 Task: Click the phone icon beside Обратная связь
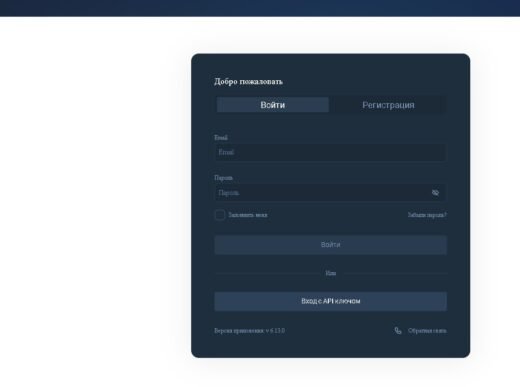[398, 330]
